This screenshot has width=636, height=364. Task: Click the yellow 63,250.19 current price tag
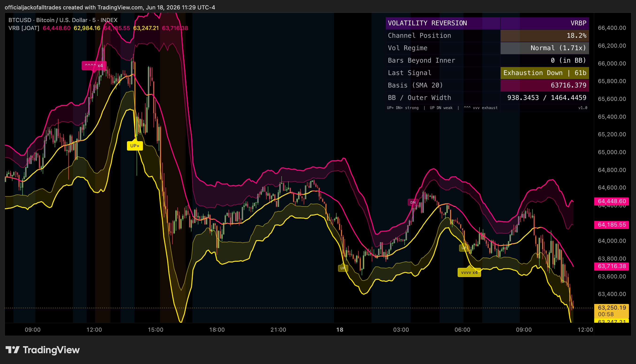(x=612, y=311)
